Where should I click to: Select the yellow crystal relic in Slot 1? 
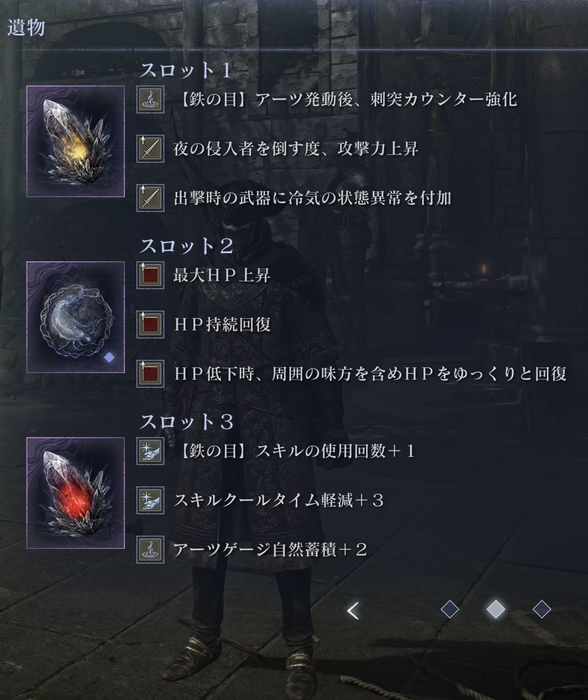pos(76,141)
